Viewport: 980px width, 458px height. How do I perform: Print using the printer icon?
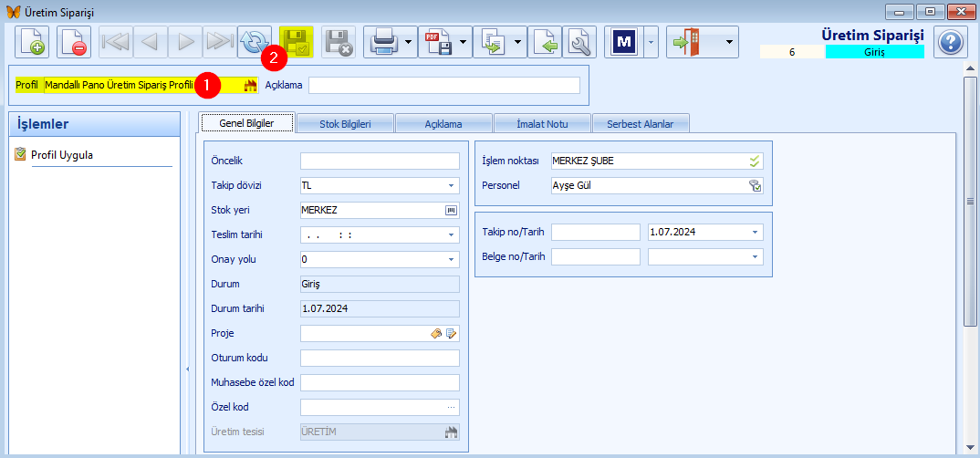point(382,43)
